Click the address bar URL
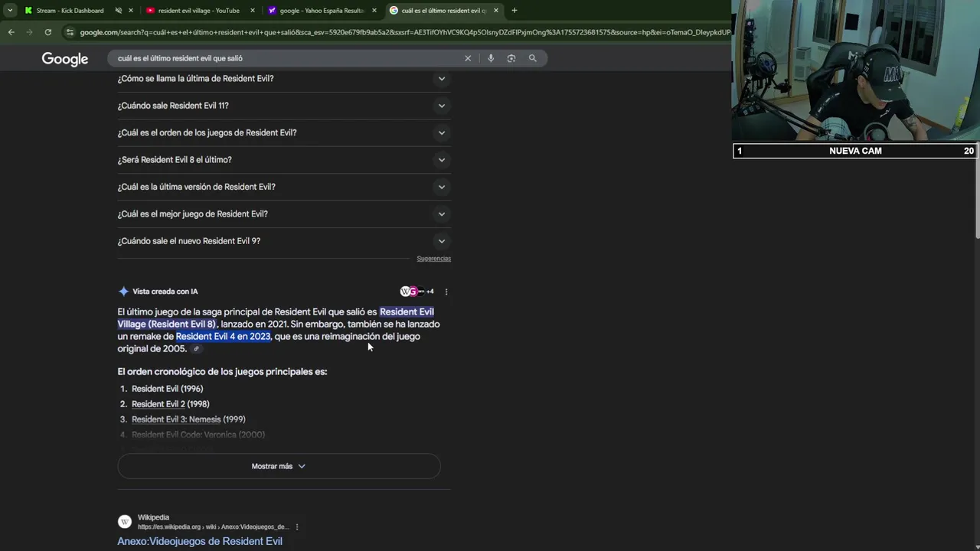The height and width of the screenshot is (551, 980). point(404,32)
